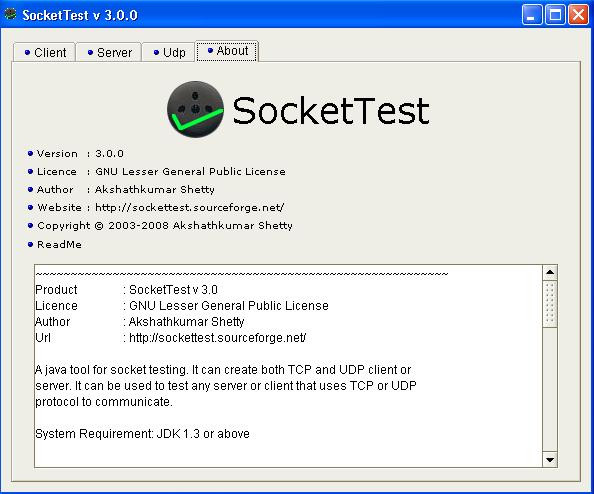Click the Author Akshathkumar Shetty label line

(121, 189)
